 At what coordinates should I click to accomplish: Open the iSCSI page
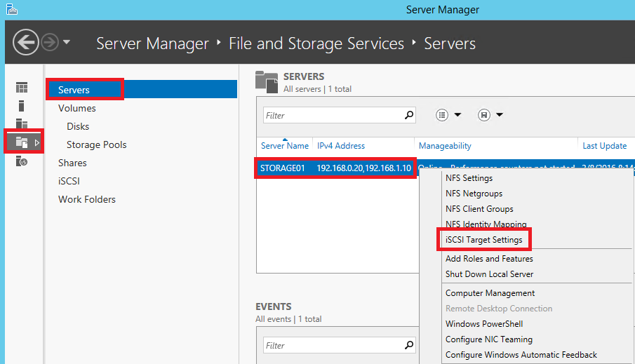[69, 181]
